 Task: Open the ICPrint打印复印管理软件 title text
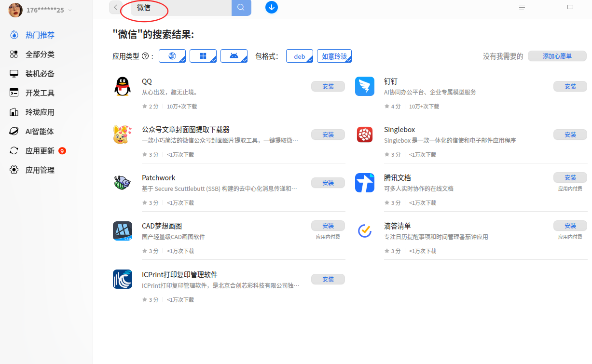[x=179, y=275]
